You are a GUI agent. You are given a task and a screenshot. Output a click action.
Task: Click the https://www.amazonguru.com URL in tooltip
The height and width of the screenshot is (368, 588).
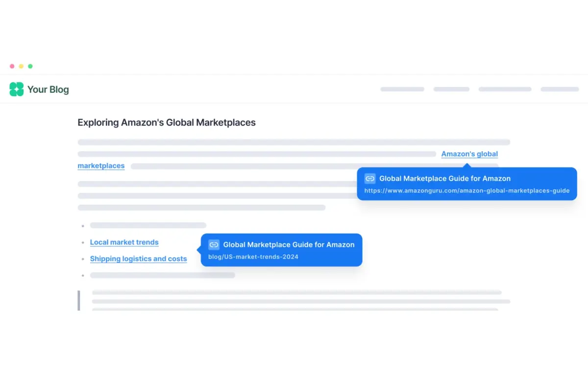click(467, 190)
